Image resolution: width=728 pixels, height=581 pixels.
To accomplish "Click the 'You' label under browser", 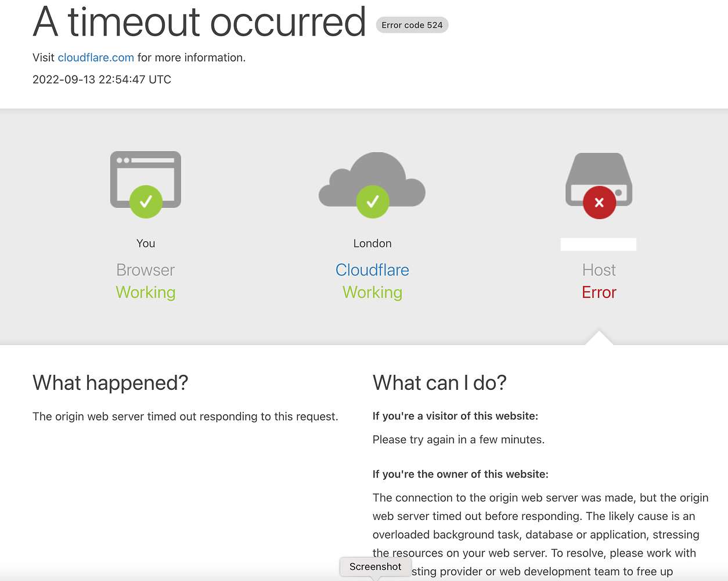I will click(146, 243).
